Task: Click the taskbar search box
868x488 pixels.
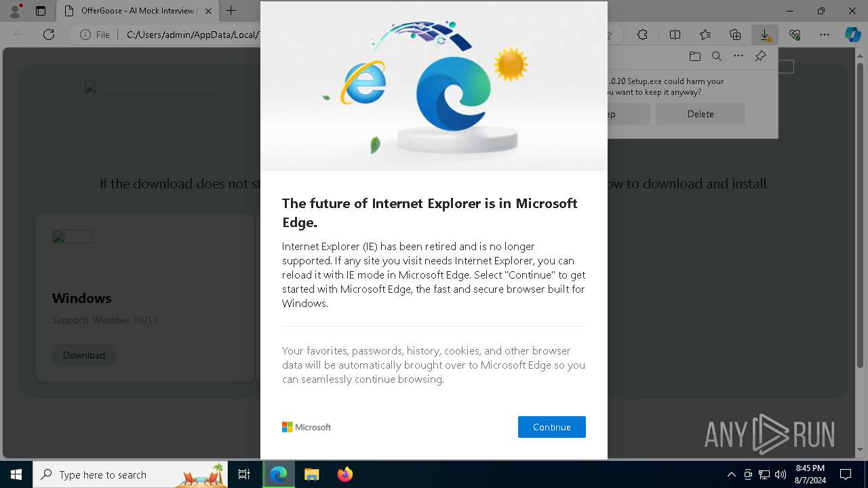Action: 130,474
